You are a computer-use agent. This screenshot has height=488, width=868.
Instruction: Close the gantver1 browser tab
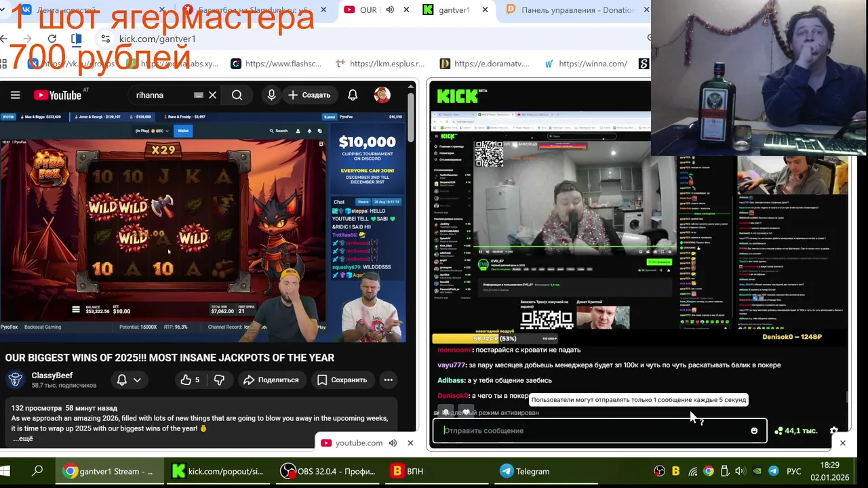486,10
